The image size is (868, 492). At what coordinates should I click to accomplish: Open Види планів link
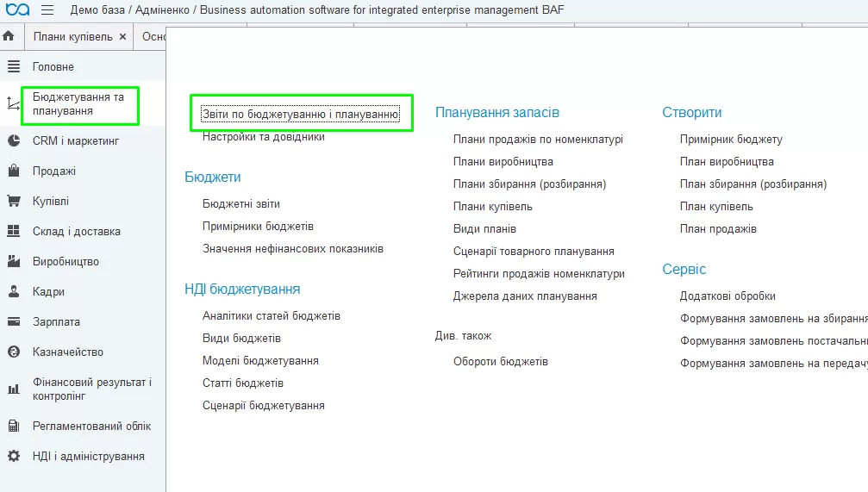pyautogui.click(x=484, y=229)
